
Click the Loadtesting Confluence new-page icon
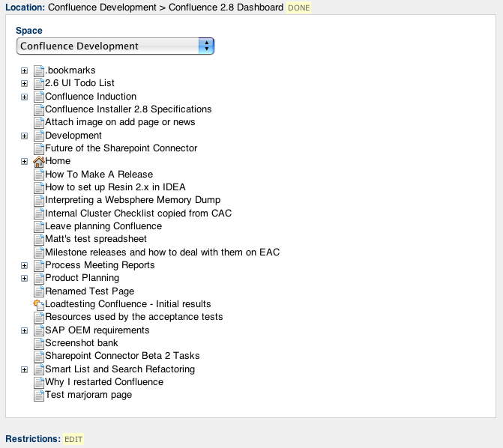click(39, 304)
